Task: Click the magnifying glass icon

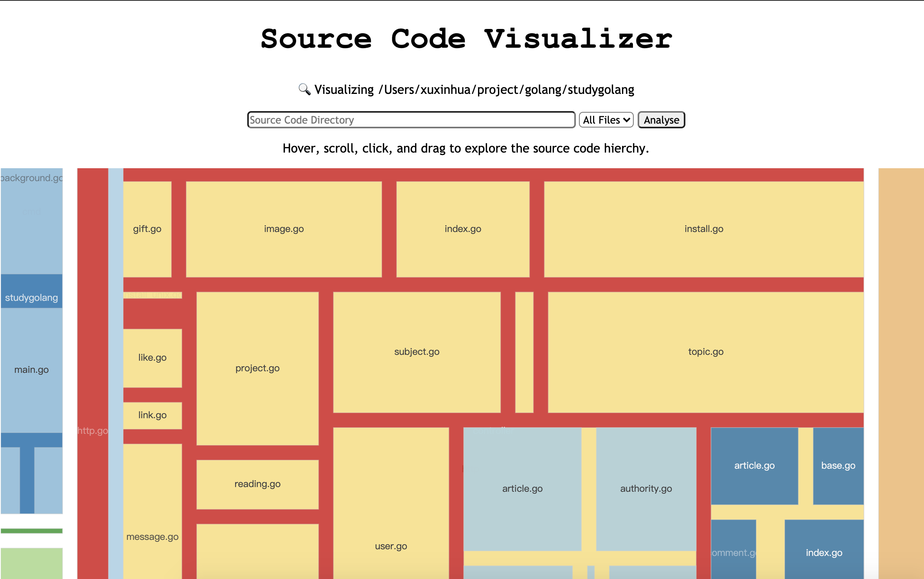Action: point(304,89)
